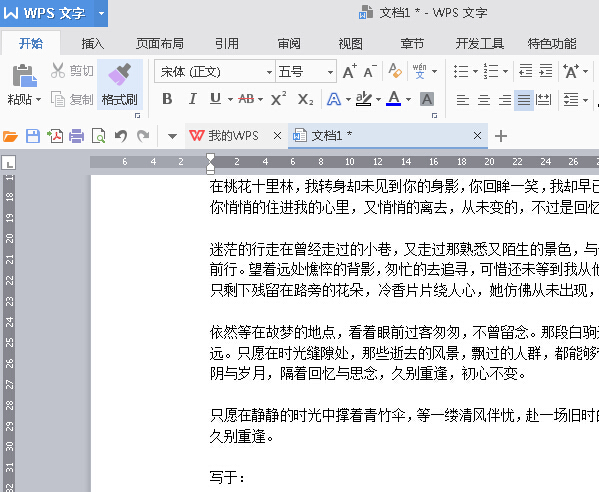The height and width of the screenshot is (492, 599).
Task: Click the Superscript X² icon
Action: pos(278,99)
